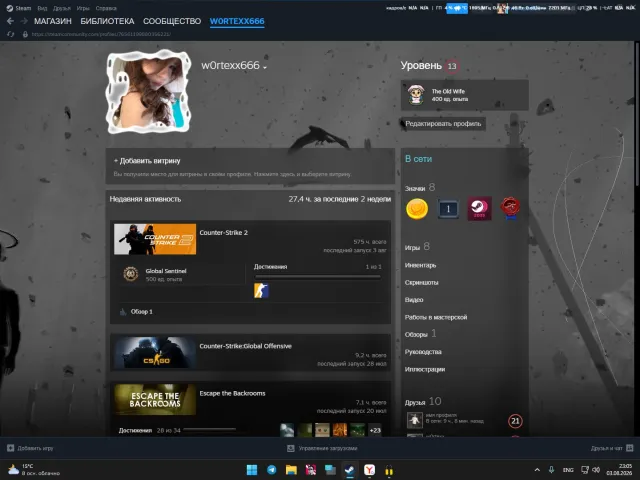Screen dimensions: 640x480
Task: Switch to the БИБЛИОТЕКА tab
Action: click(107, 21)
